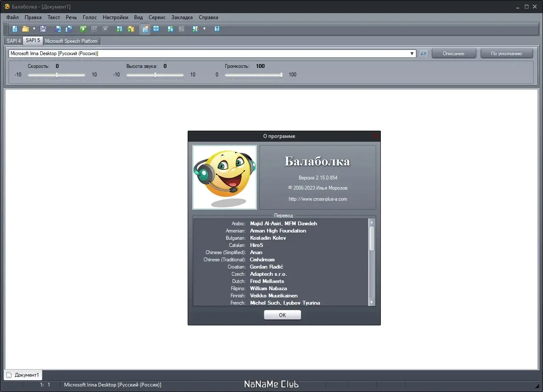Expand the bookmarks dropdown arrow in toolbar
Screen dimensions: 543x392
(204, 29)
